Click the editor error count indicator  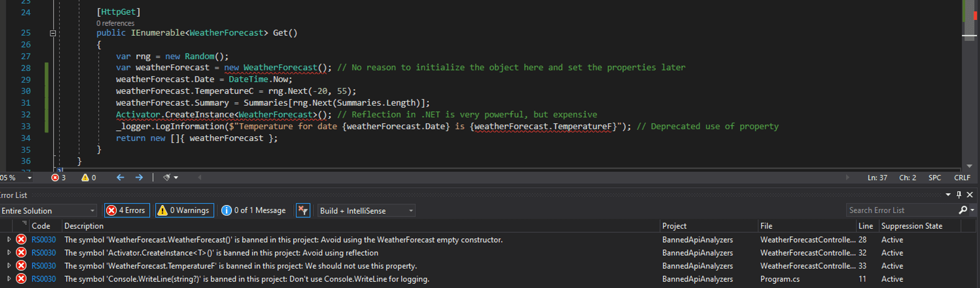[58, 178]
